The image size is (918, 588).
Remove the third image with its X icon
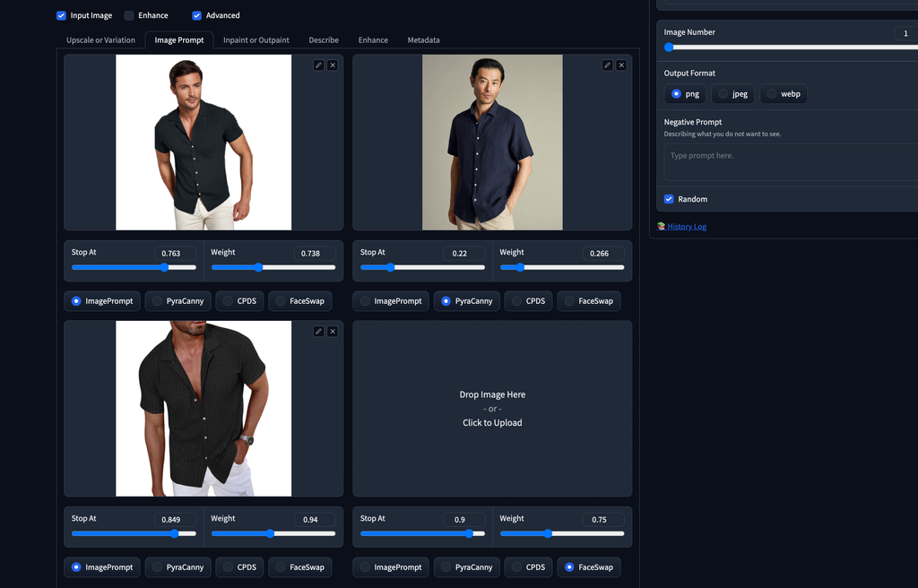coord(333,332)
